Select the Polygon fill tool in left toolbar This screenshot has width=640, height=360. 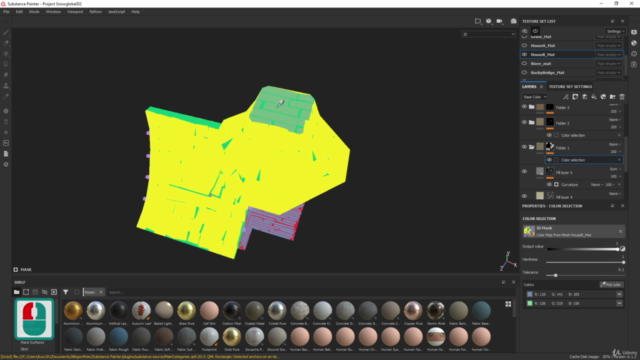(x=6, y=64)
